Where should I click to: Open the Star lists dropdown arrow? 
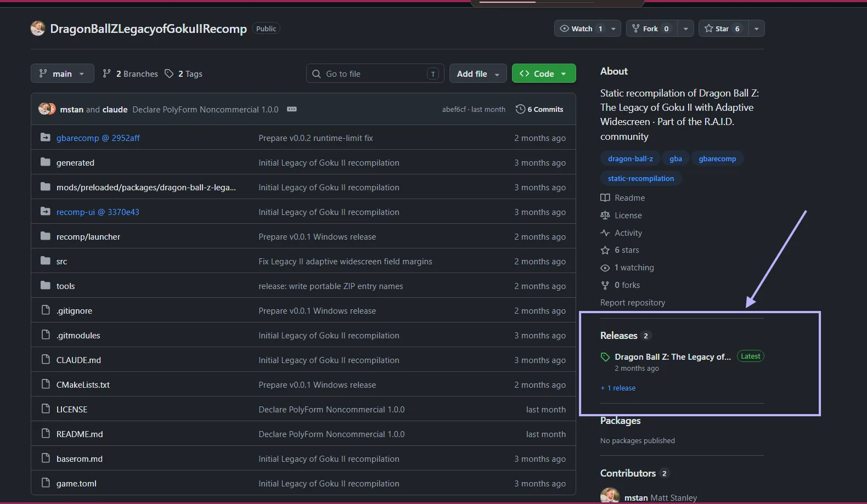click(x=756, y=29)
